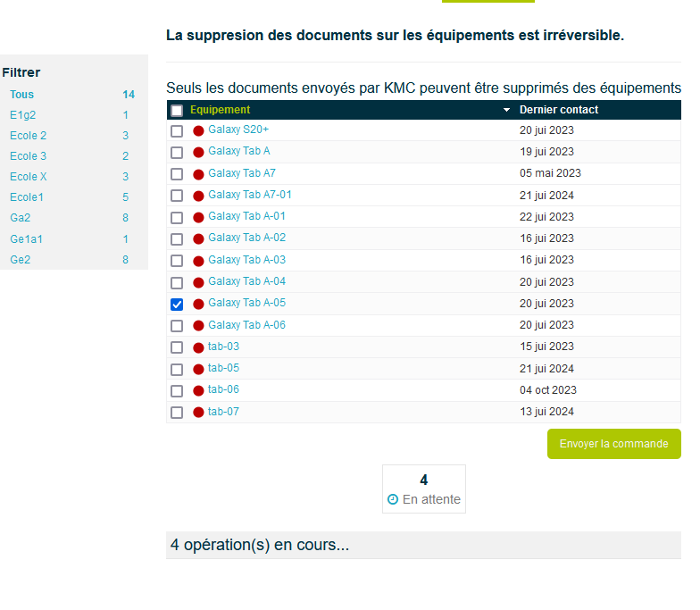Open the Galaxy Tab A-06 device link
The image size is (700, 610).
246,325
